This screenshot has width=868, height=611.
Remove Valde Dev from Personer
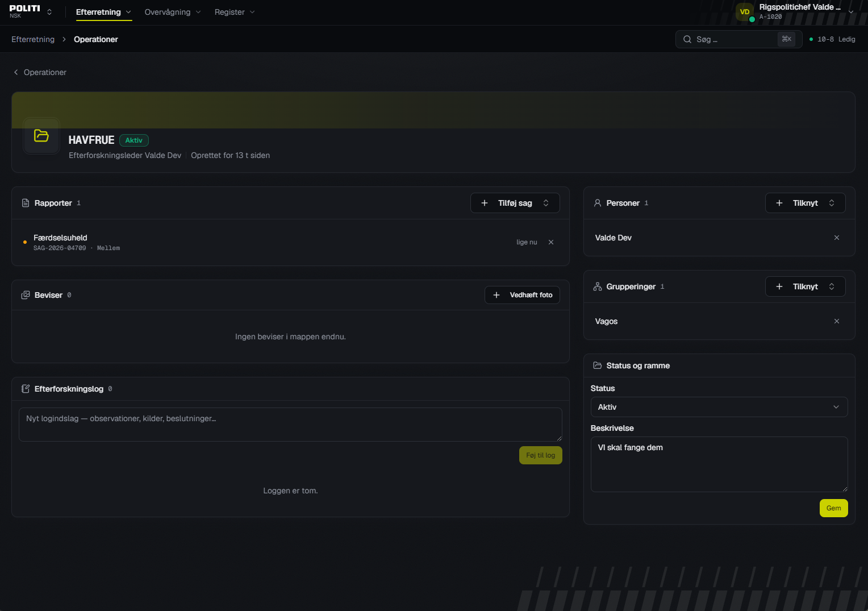pyautogui.click(x=837, y=238)
